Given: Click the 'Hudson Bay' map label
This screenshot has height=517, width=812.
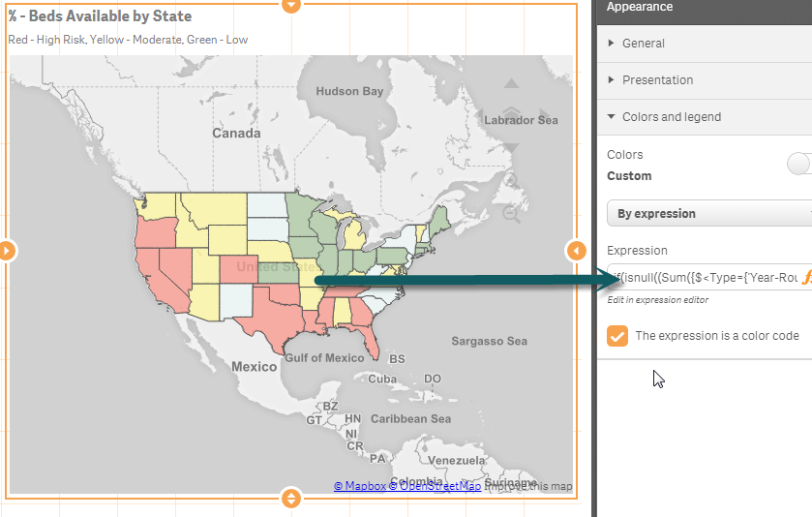Looking at the screenshot, I should (x=349, y=91).
